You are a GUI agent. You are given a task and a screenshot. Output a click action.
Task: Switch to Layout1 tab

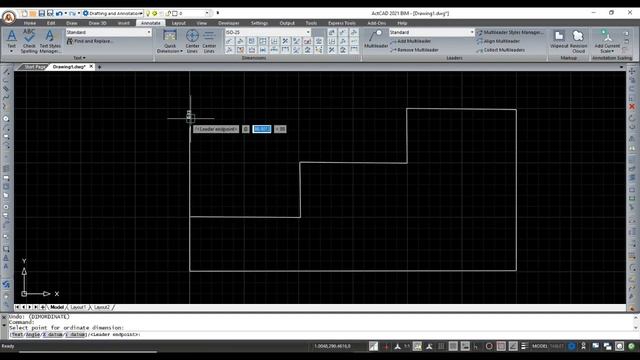pos(78,307)
